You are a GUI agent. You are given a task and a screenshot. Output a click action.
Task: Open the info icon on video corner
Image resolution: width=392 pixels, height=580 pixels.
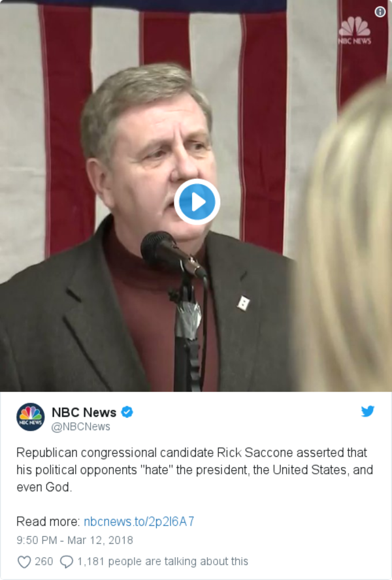(x=380, y=12)
